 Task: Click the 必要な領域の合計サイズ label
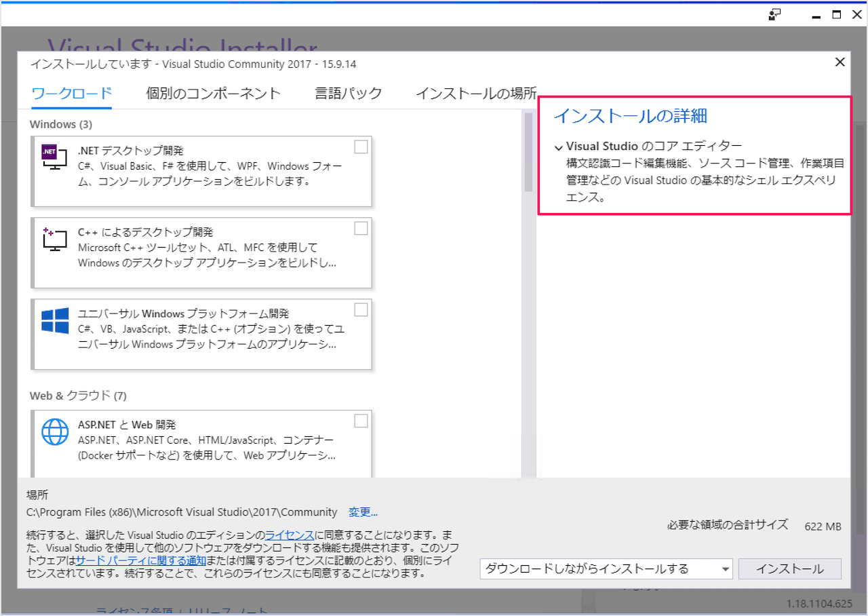tap(728, 524)
